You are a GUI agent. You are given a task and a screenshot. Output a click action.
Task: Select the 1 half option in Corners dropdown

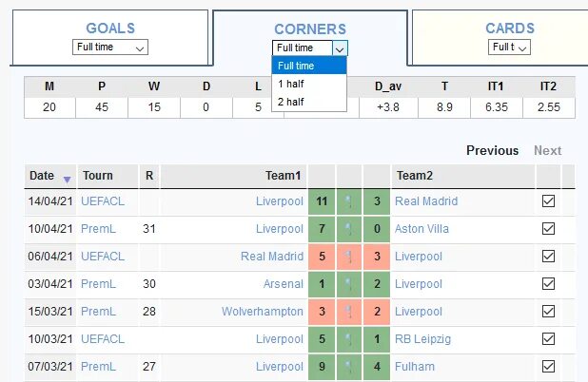pos(309,84)
